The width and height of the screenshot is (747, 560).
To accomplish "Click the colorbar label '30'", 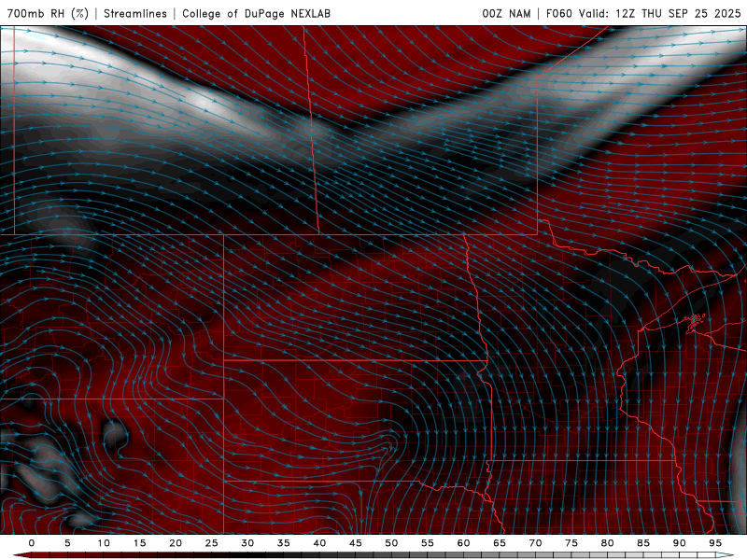I will coord(247,543).
